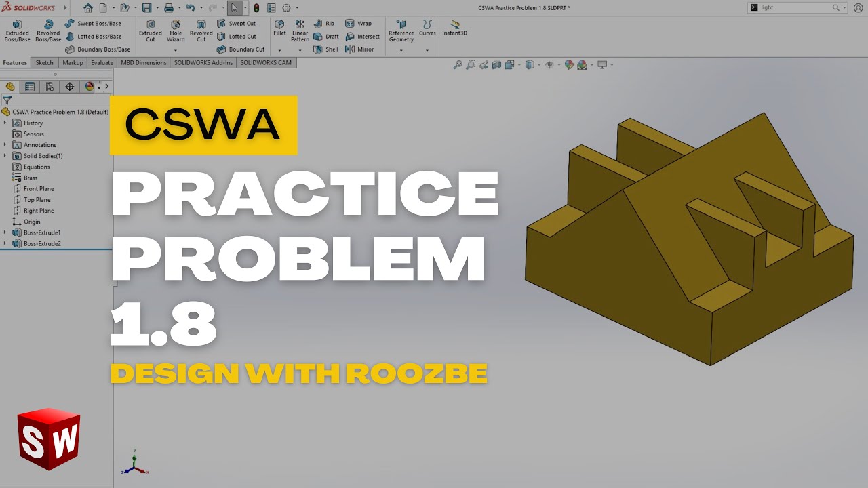Select the Extruded Cut tool
This screenshot has height=488, width=868.
pyautogui.click(x=151, y=31)
